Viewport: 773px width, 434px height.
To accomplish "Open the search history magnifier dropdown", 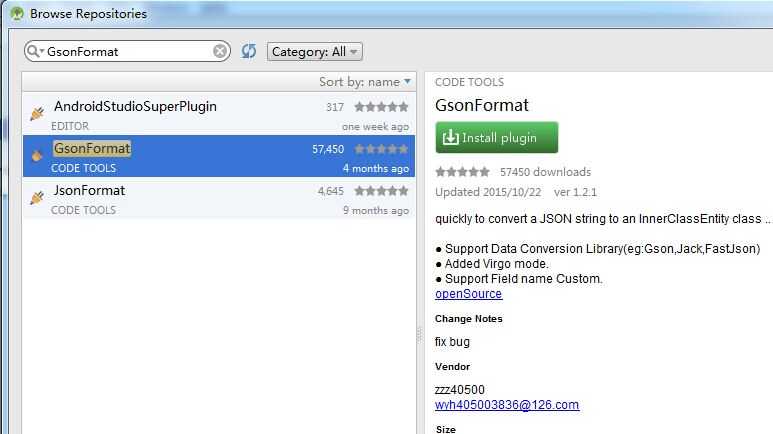I will click(x=35, y=51).
